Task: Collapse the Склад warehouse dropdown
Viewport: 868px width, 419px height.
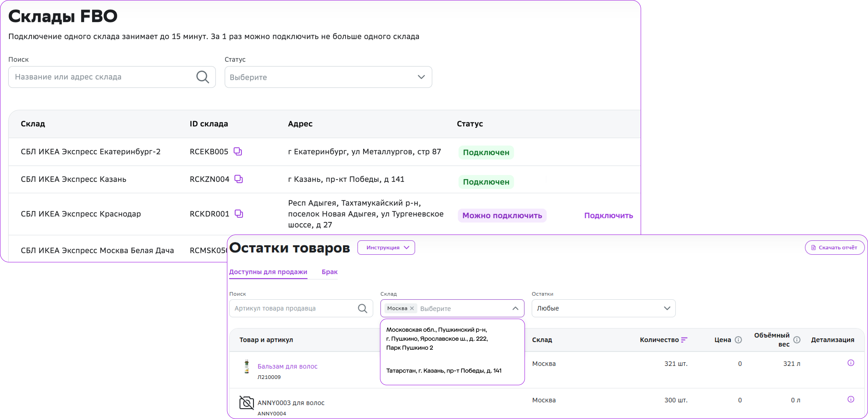Action: coord(515,308)
